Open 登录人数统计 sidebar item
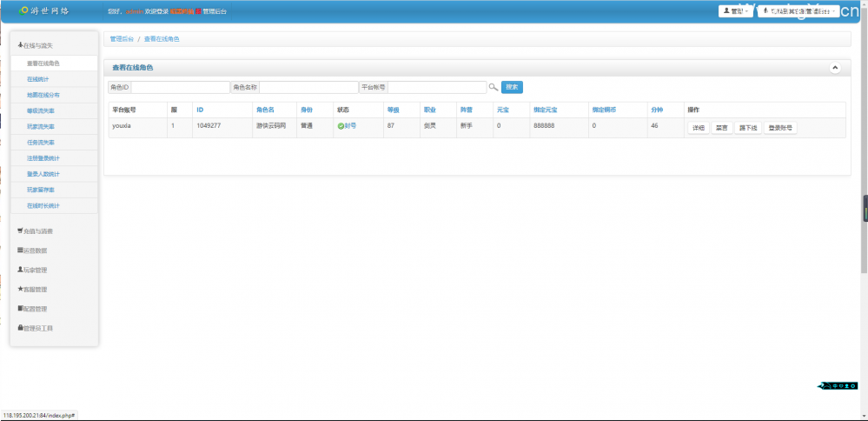 point(54,174)
